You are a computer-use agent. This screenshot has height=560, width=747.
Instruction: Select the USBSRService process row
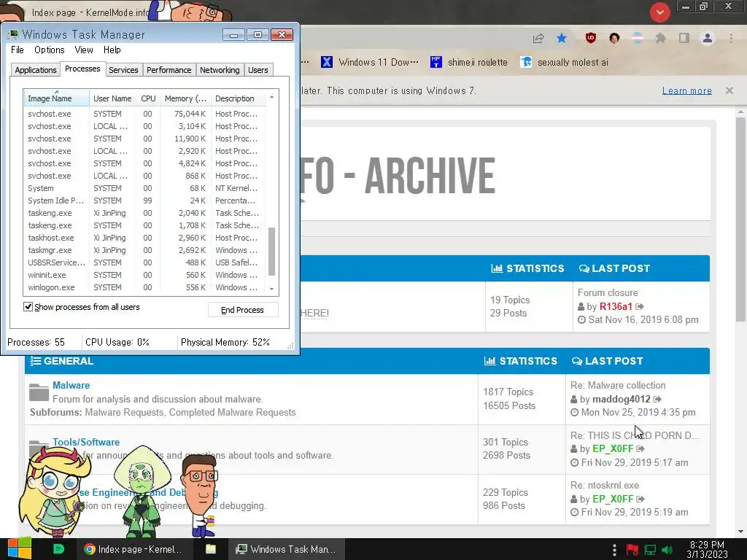(x=145, y=262)
